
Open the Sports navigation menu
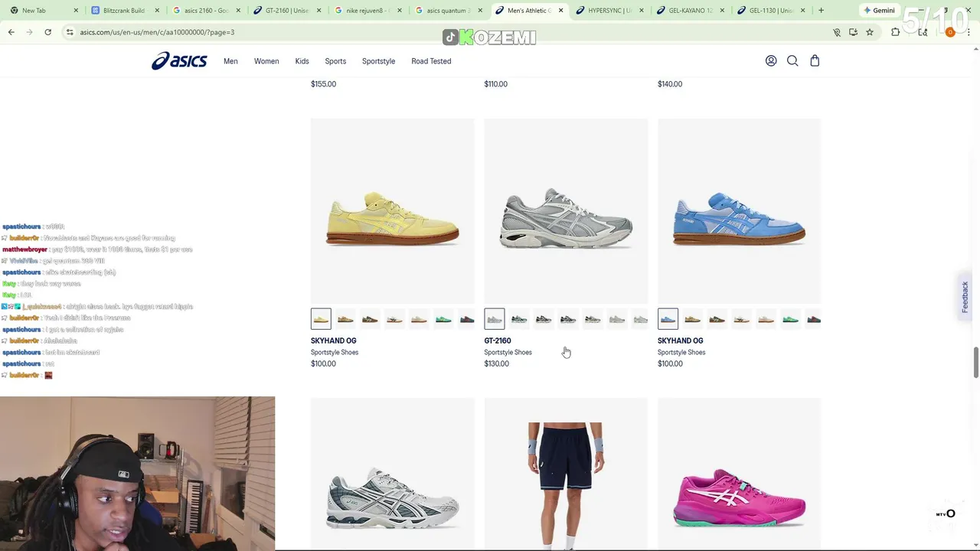335,61
